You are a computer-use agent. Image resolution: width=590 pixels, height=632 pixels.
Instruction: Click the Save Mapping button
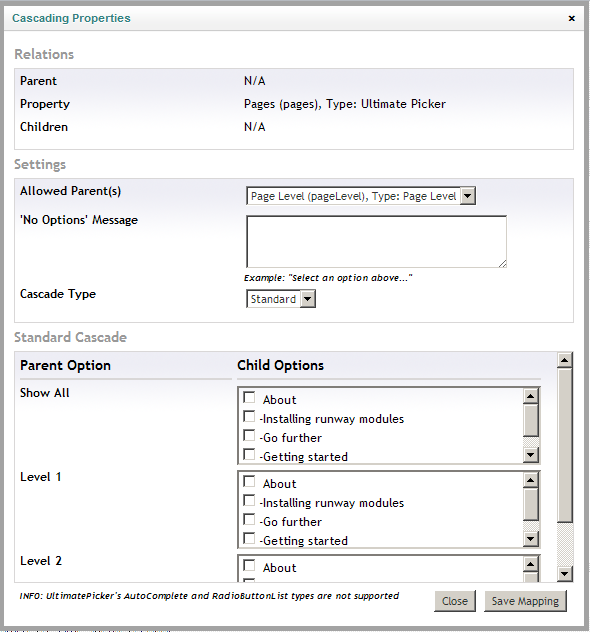coord(525,601)
